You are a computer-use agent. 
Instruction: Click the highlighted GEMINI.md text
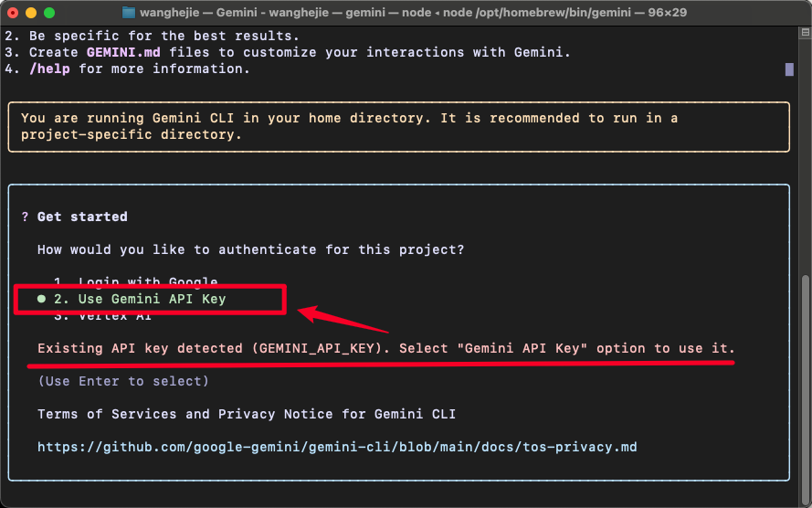(x=123, y=52)
